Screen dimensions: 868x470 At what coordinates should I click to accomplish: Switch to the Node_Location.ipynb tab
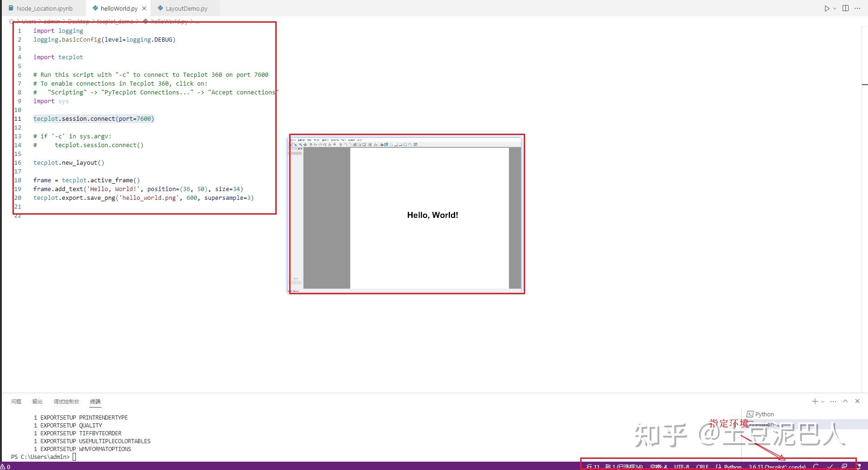point(44,8)
